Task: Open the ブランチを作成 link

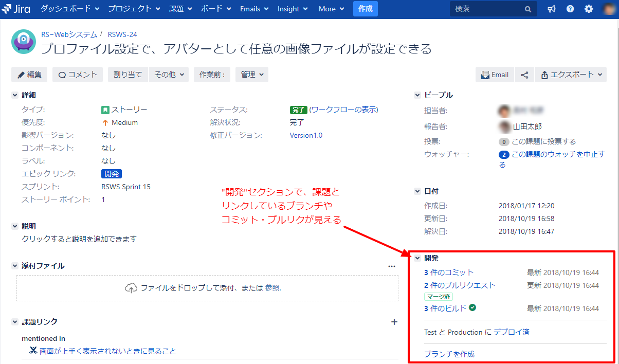Action: pos(450,354)
